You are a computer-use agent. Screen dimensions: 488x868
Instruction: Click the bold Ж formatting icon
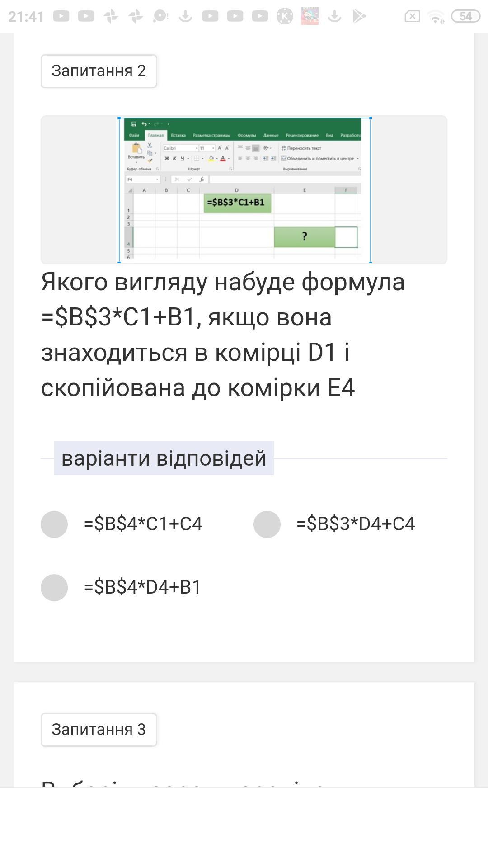(x=167, y=158)
